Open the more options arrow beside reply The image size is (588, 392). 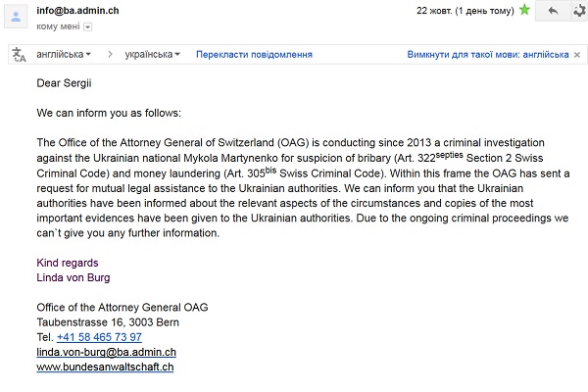pyautogui.click(x=577, y=11)
